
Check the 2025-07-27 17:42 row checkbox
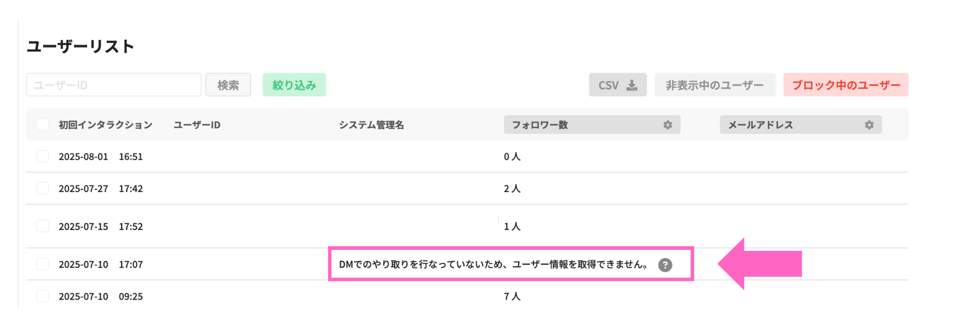43,188
